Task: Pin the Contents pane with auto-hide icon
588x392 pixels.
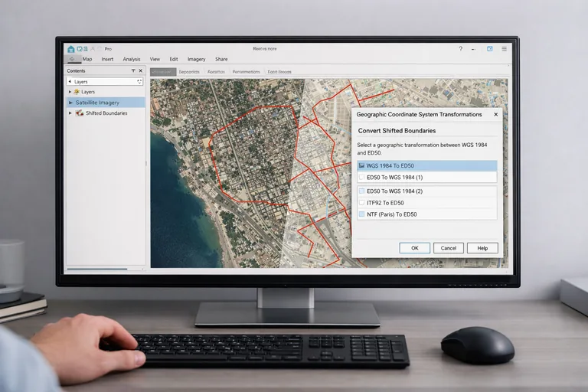Action: [133, 70]
